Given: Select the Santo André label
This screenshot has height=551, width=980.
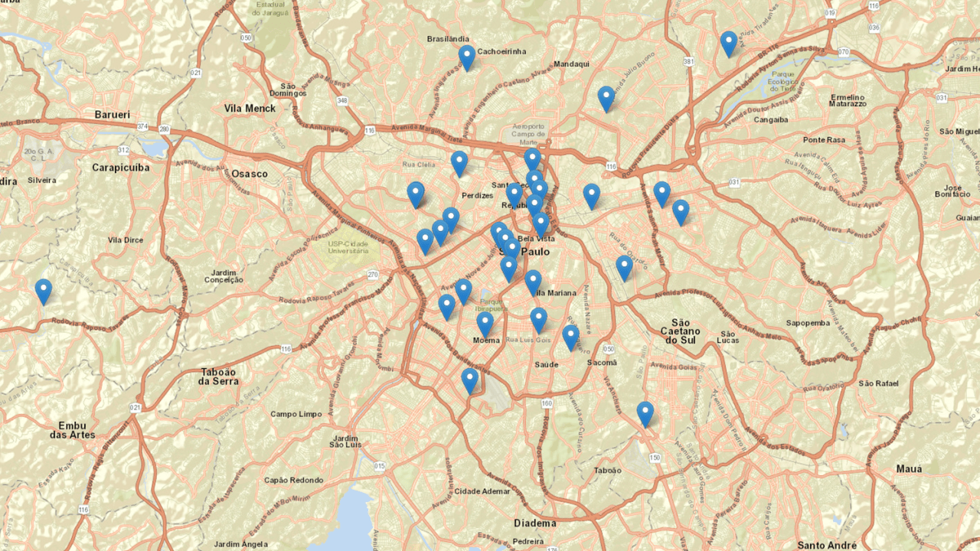Looking at the screenshot, I should point(826,545).
